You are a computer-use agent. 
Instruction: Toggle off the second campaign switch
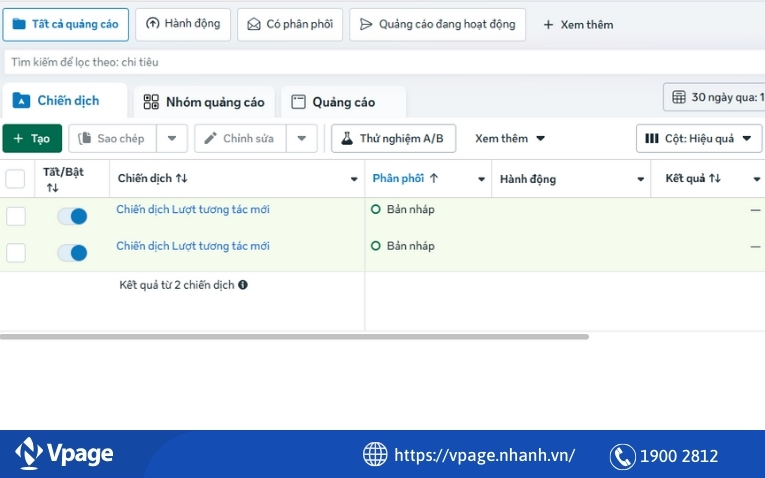[72, 253]
